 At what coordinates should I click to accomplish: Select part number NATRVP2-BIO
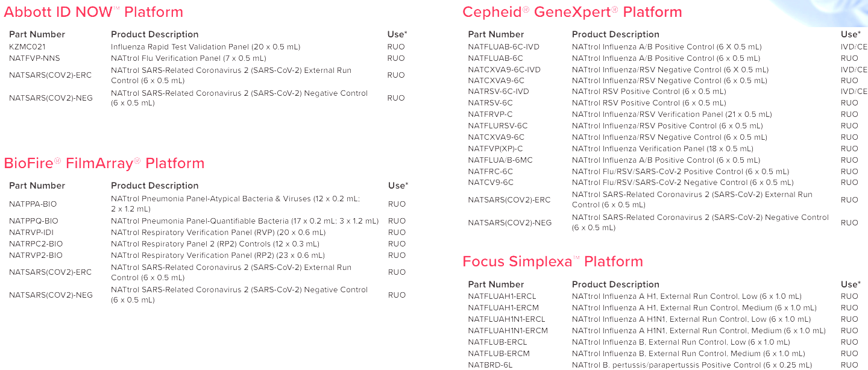point(36,256)
